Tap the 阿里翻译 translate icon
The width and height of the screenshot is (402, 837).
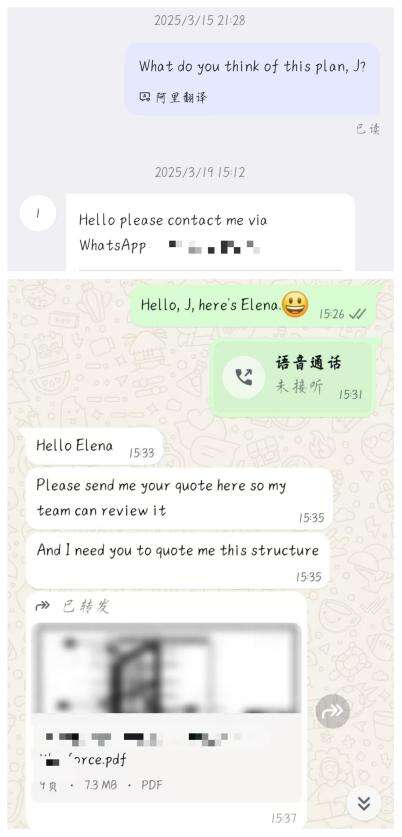145,97
